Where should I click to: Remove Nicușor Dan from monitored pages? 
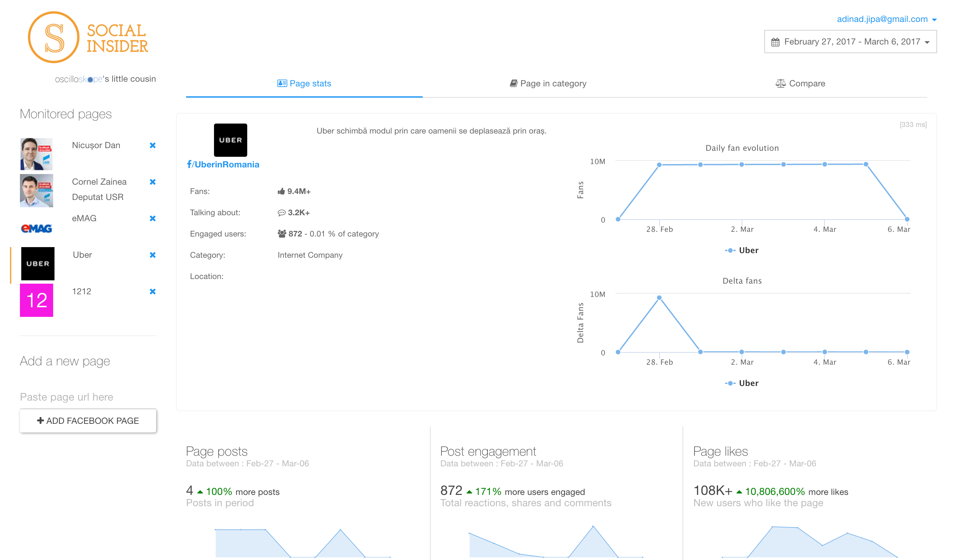(153, 145)
